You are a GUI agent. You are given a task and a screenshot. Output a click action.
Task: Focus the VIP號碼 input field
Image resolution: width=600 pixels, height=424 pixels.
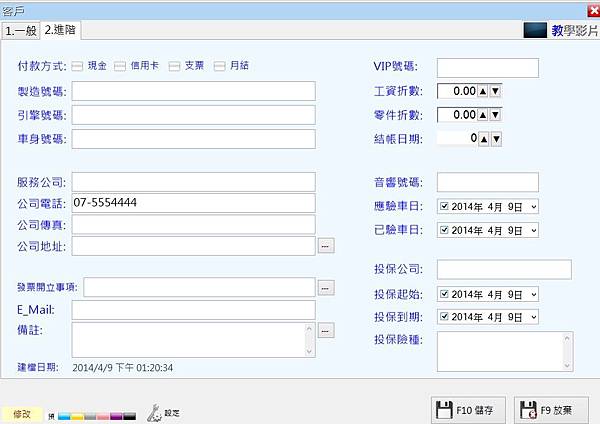point(488,68)
